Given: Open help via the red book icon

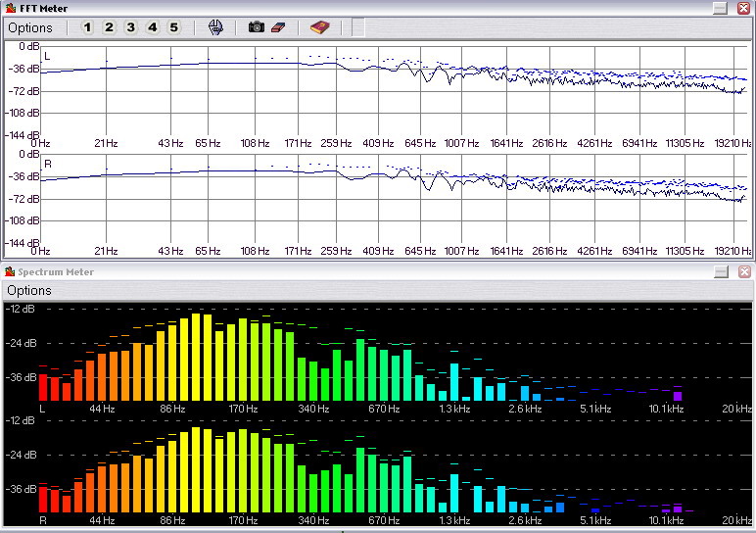Looking at the screenshot, I should pos(319,27).
